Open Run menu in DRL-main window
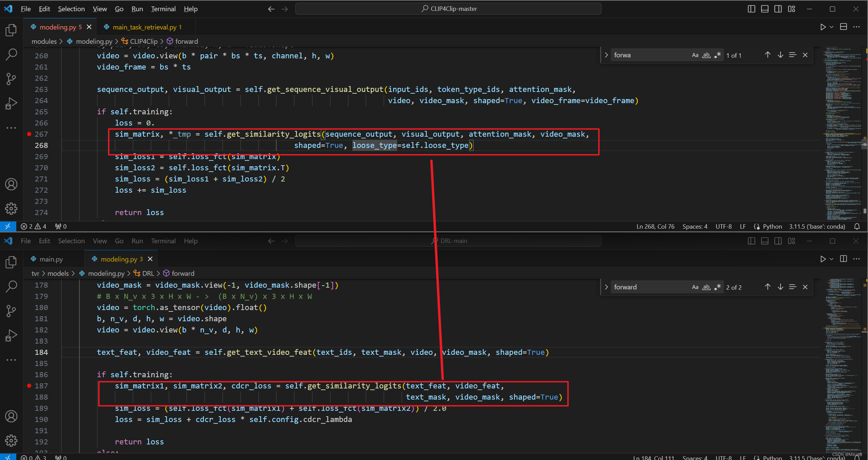This screenshot has width=868, height=460. coord(137,241)
